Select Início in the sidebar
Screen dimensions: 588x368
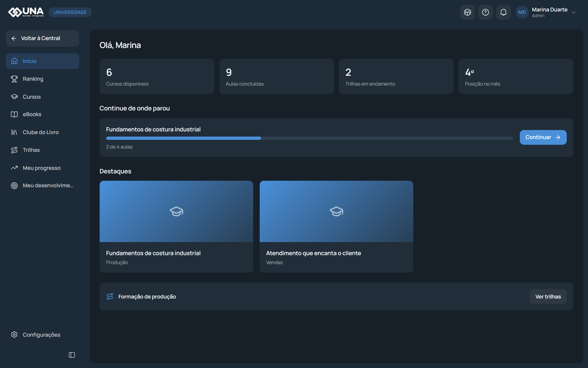[42, 61]
